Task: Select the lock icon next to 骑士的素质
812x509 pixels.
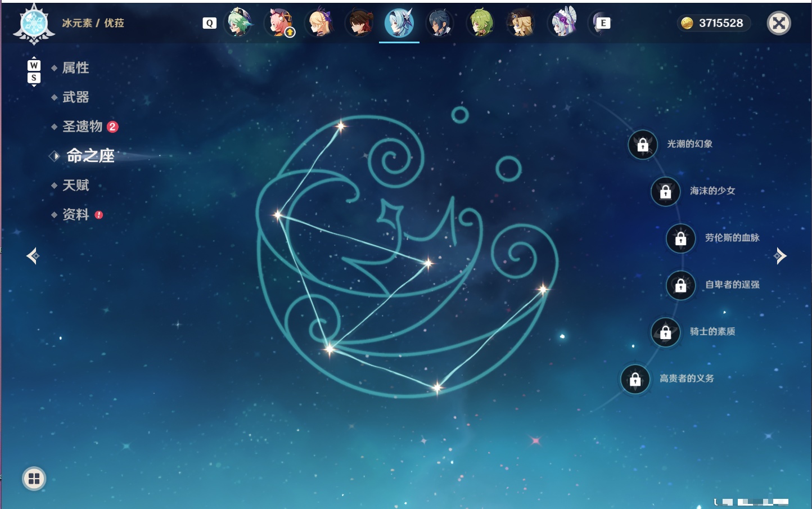Action: pos(666,332)
